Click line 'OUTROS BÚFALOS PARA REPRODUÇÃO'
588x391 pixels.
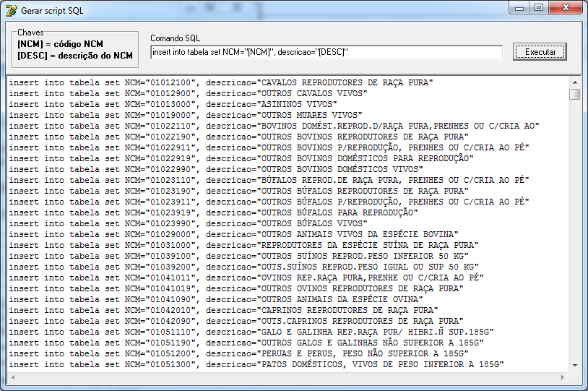(x=213, y=213)
